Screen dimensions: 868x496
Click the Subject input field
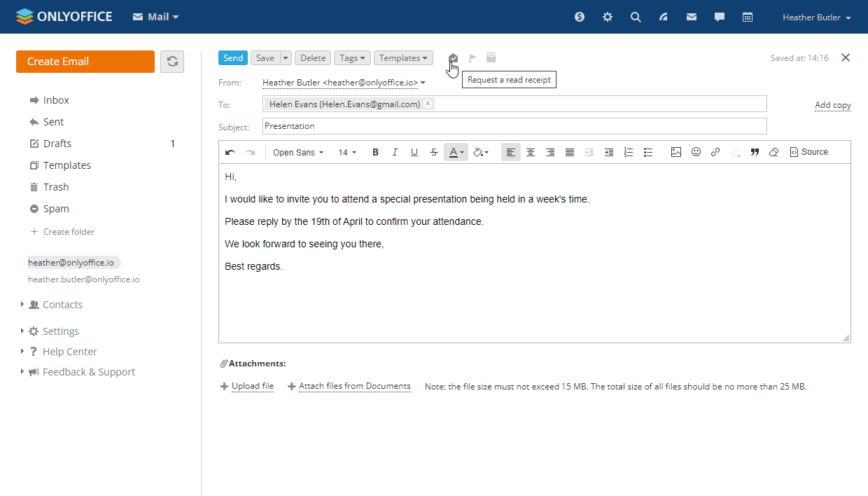[514, 126]
